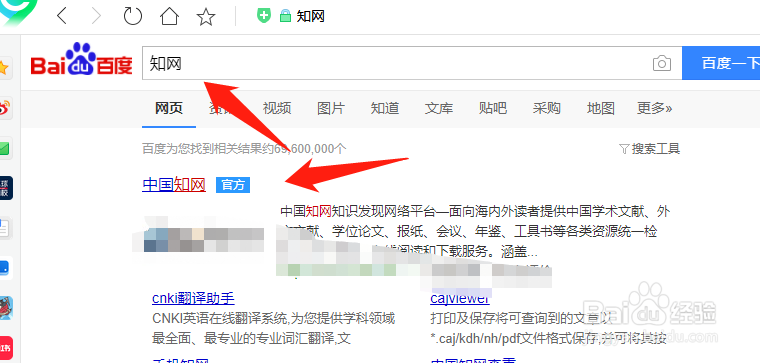Click the result count text 百度为您找到相关结果

point(244,149)
